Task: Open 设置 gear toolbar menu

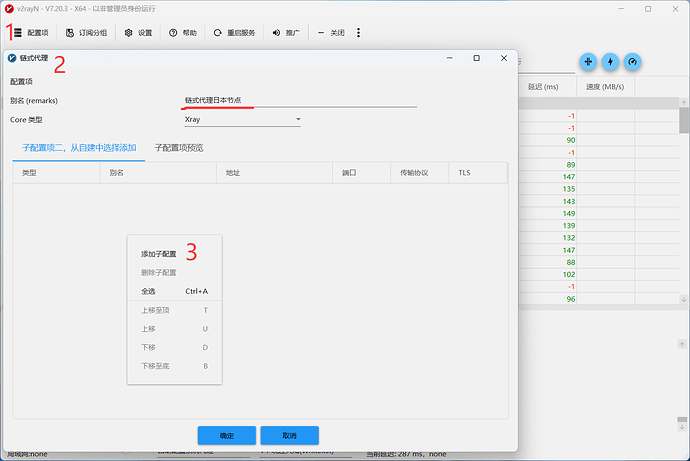Action: 138,33
